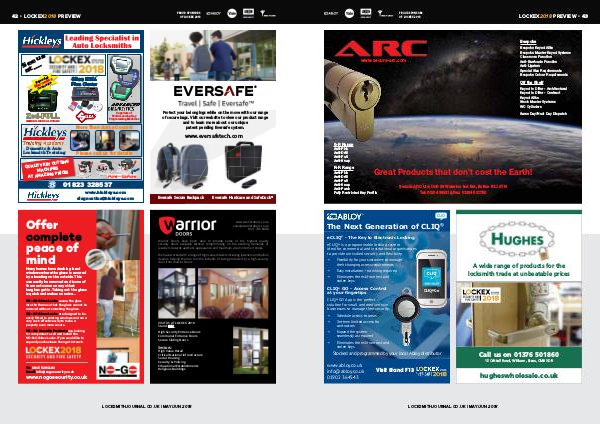Click Hickleys phone number 01823 328537

pyautogui.click(x=87, y=184)
